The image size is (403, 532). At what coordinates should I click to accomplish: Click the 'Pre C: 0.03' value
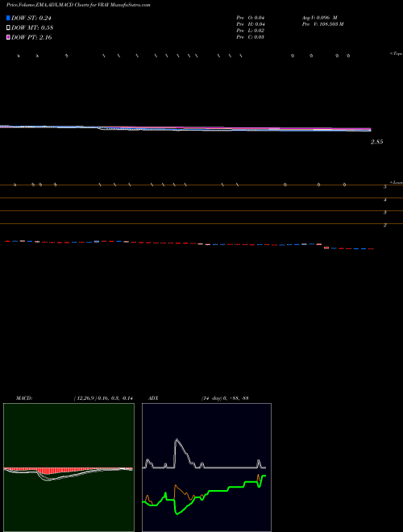tap(251, 37)
